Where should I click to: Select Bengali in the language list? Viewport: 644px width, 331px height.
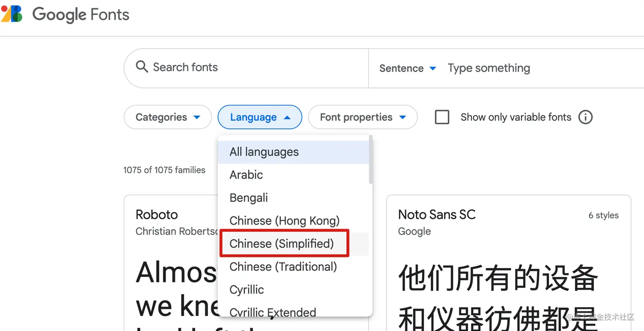[248, 197]
